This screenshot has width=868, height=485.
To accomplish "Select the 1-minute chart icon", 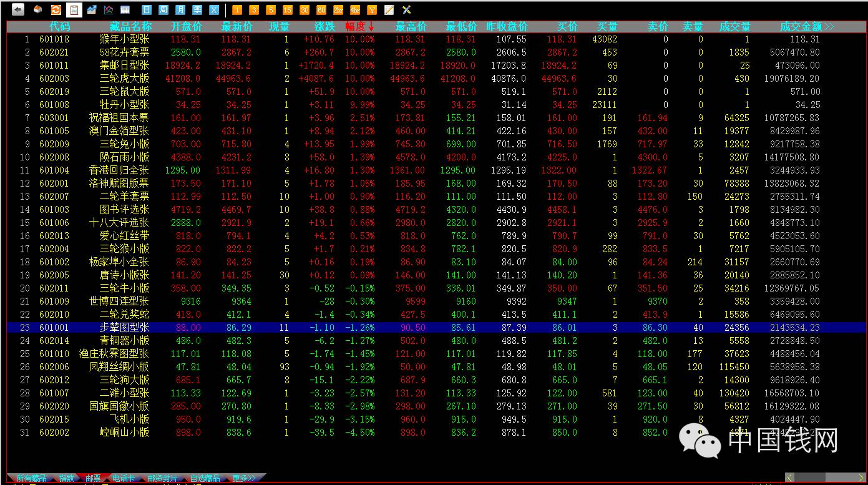I will 237,10.
